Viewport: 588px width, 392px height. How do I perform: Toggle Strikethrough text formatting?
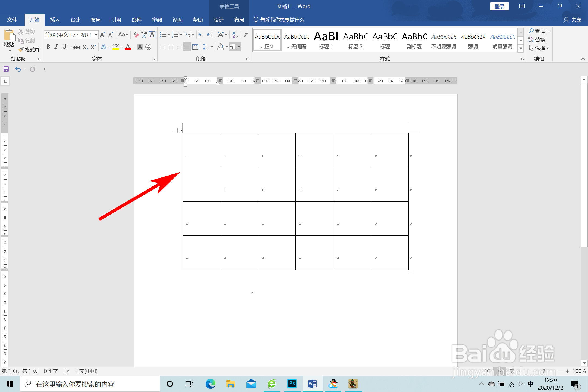point(76,47)
